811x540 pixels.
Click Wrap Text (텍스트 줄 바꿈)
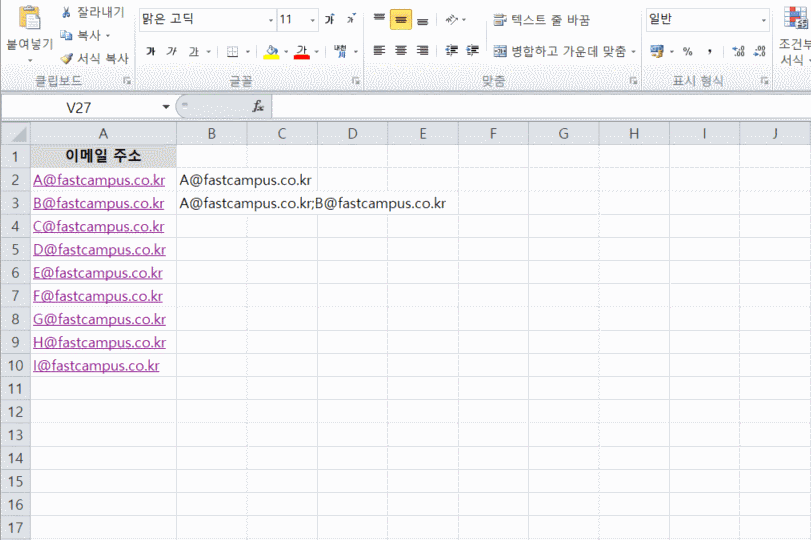pos(541,20)
